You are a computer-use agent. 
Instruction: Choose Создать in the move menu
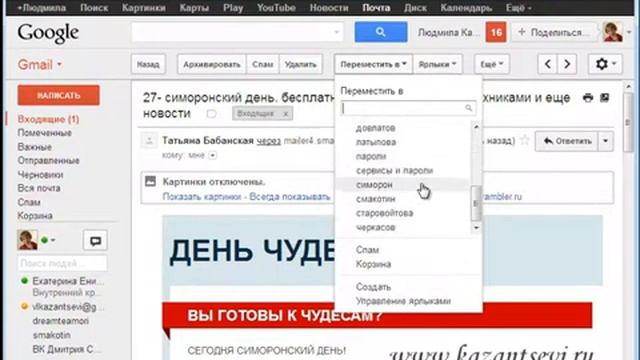[373, 287]
